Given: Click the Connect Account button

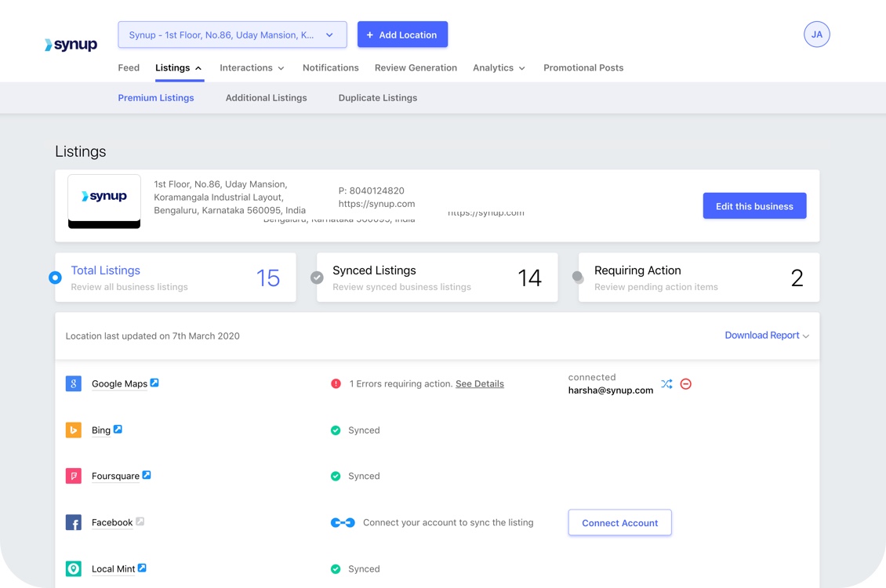Looking at the screenshot, I should pyautogui.click(x=619, y=523).
